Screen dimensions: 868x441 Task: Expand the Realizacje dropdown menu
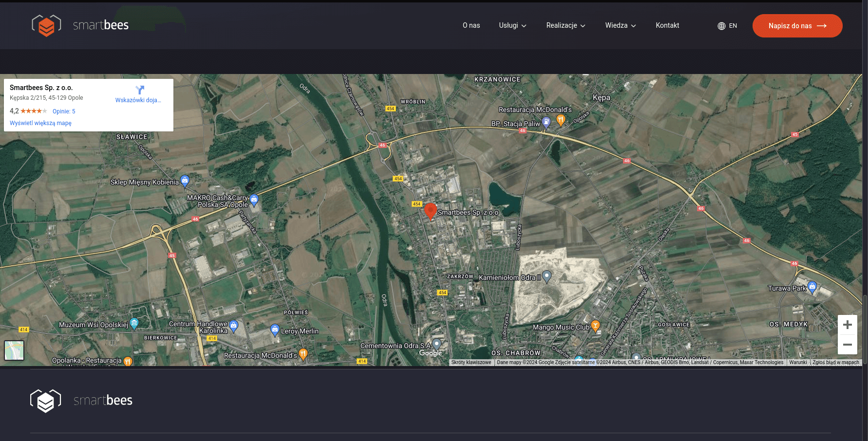tap(566, 25)
